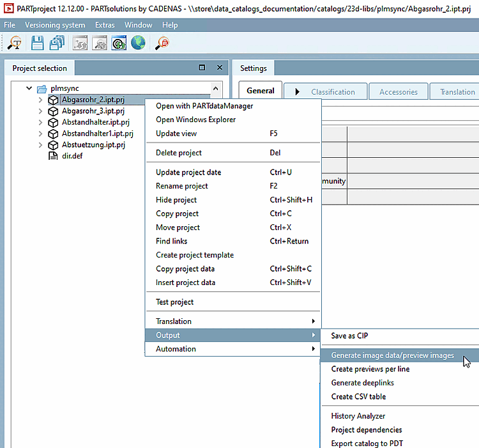Open the Help menu

pos(170,25)
